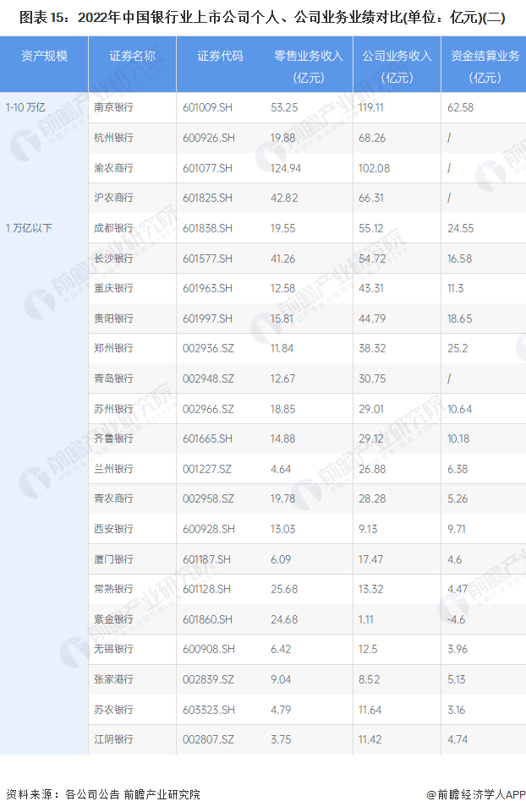Click stock code 601009.SH

coord(207,107)
